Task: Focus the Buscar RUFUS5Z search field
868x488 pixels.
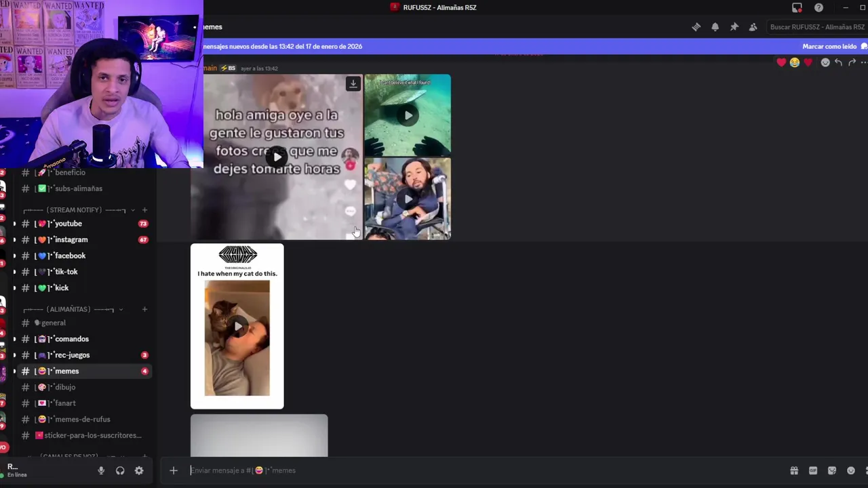Action: pos(816,27)
